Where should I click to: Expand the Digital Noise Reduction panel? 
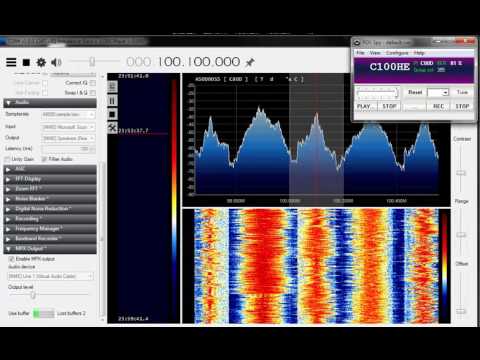[x=50, y=209]
